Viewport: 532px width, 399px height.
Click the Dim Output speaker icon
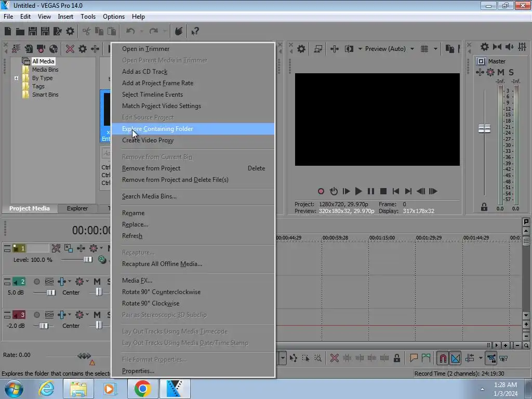point(510,47)
